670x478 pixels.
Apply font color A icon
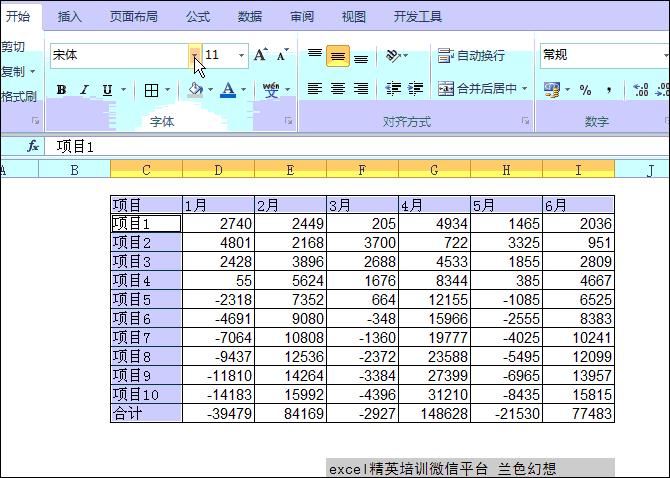(228, 90)
